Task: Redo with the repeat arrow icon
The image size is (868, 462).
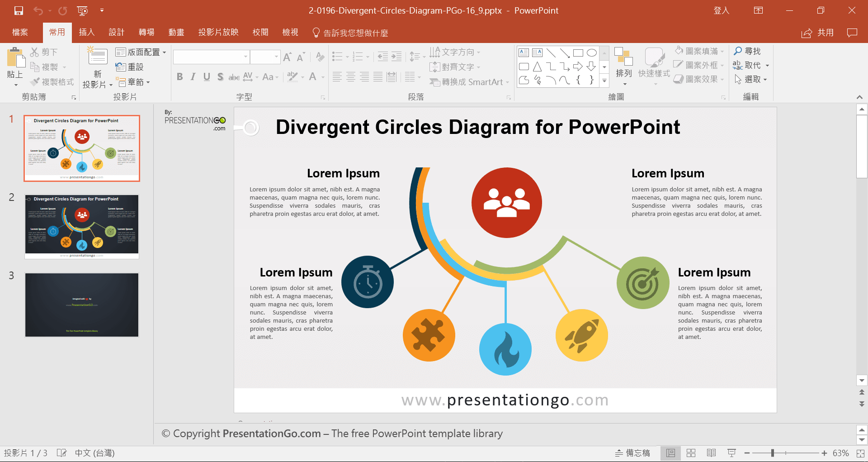Action: [x=62, y=10]
